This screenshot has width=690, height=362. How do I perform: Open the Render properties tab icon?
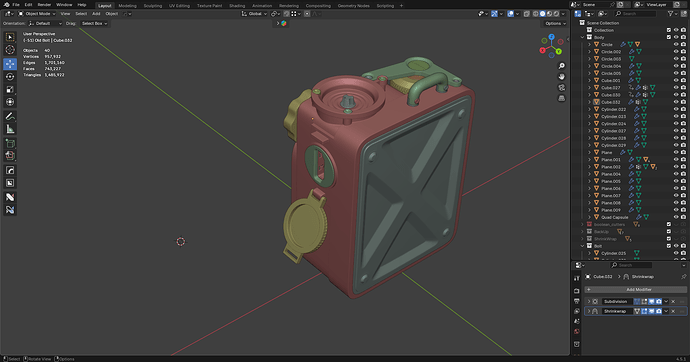pyautogui.click(x=577, y=291)
